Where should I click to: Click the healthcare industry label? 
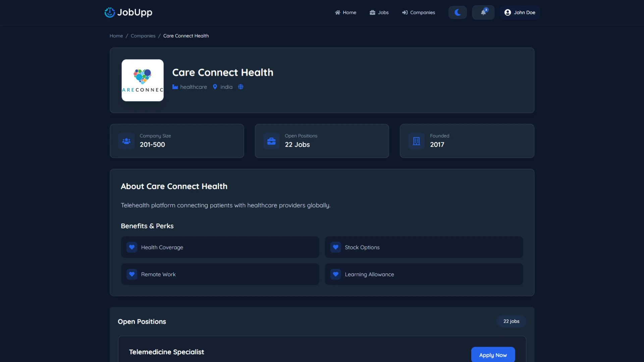click(194, 87)
